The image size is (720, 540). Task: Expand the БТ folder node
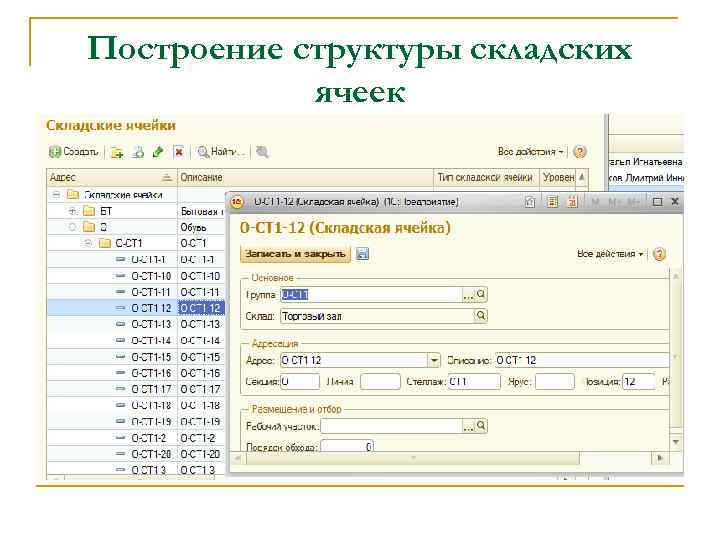coord(73,211)
